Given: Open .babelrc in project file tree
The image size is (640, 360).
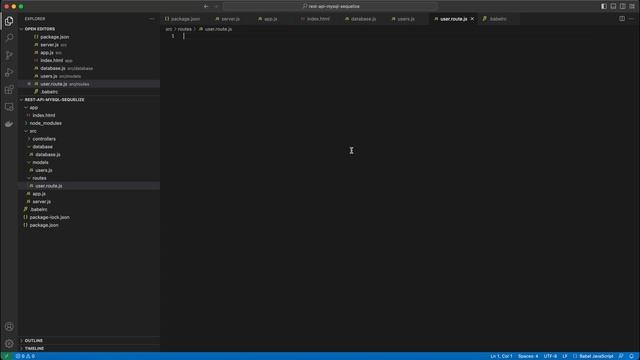Looking at the screenshot, I should [39, 210].
